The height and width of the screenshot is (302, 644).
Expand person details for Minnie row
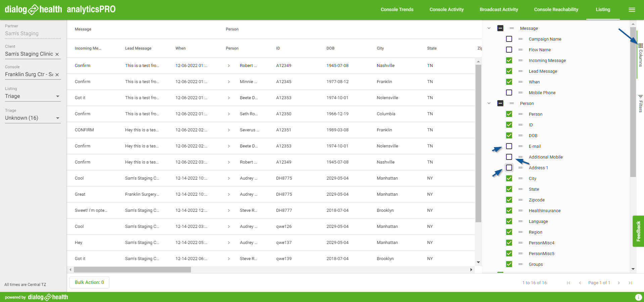229,82
